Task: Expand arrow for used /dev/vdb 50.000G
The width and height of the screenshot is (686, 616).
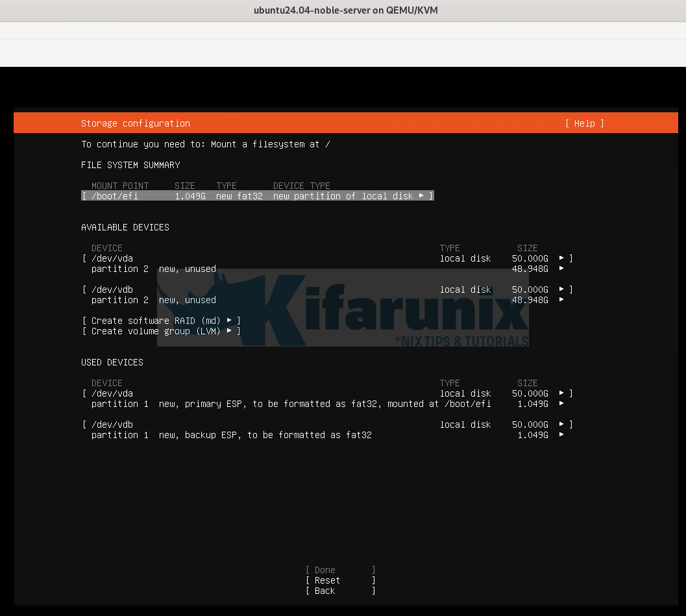Action: pos(561,425)
